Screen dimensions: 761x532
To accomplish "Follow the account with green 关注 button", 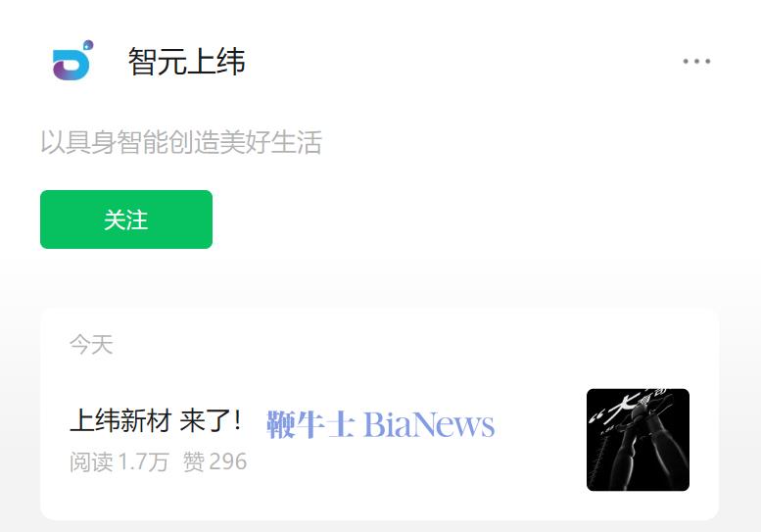I will [x=126, y=219].
